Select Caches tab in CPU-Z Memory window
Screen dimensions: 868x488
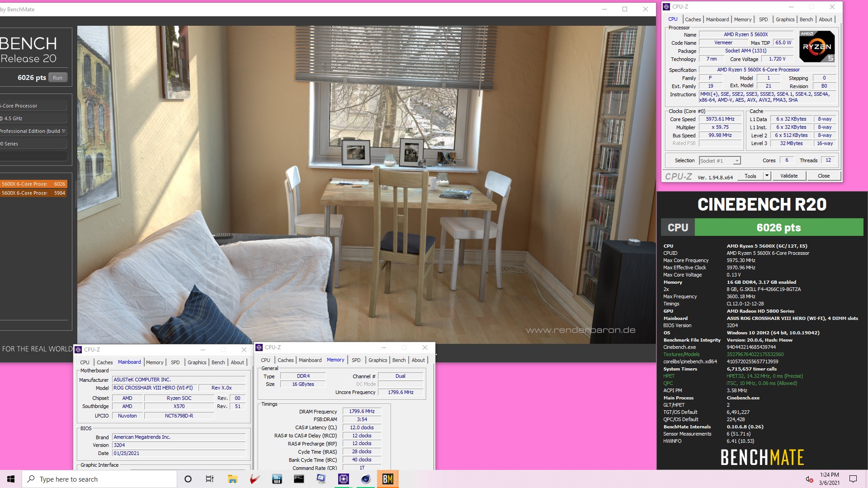tap(285, 360)
